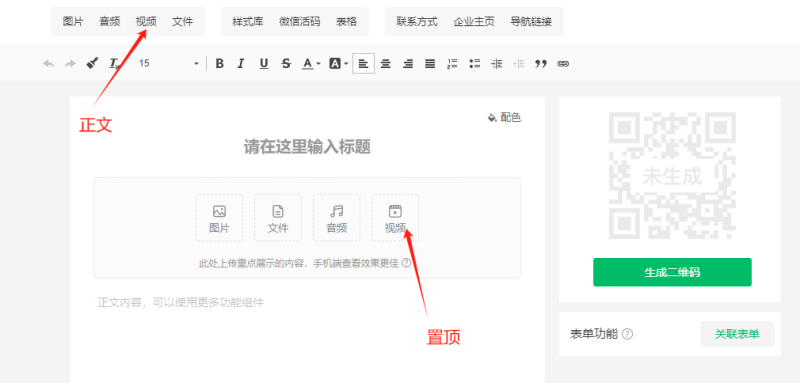This screenshot has height=383, width=800.
Task: Click the 请在这里输入标题 title field
Action: pos(307,147)
